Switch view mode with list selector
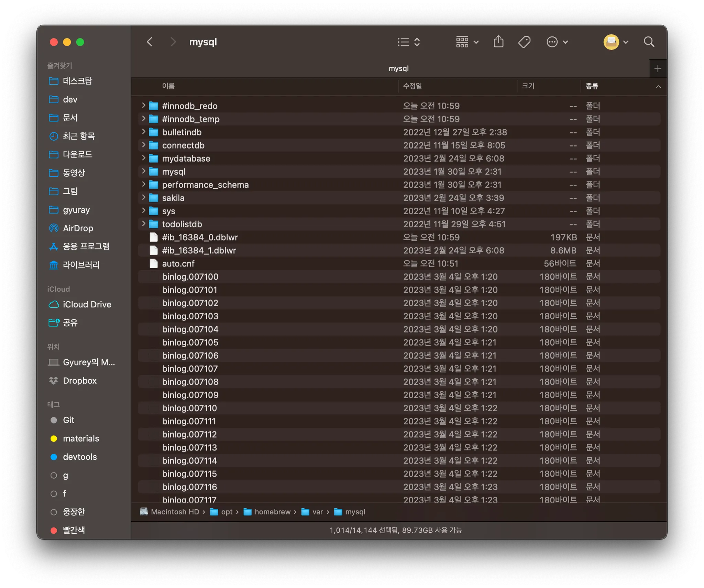The image size is (704, 588). 409,42
